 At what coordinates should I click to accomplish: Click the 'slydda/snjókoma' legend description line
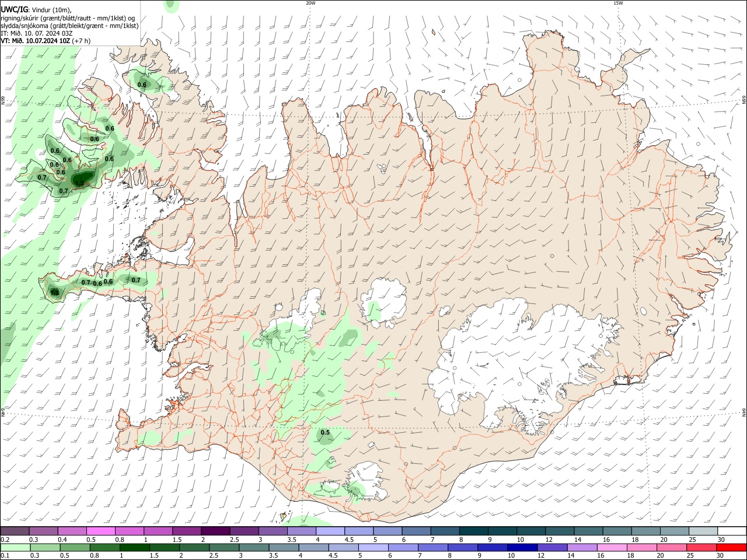tap(69, 26)
